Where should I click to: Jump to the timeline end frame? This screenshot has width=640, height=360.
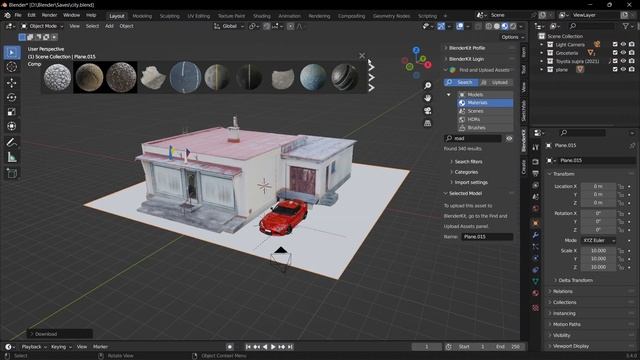[290, 347]
